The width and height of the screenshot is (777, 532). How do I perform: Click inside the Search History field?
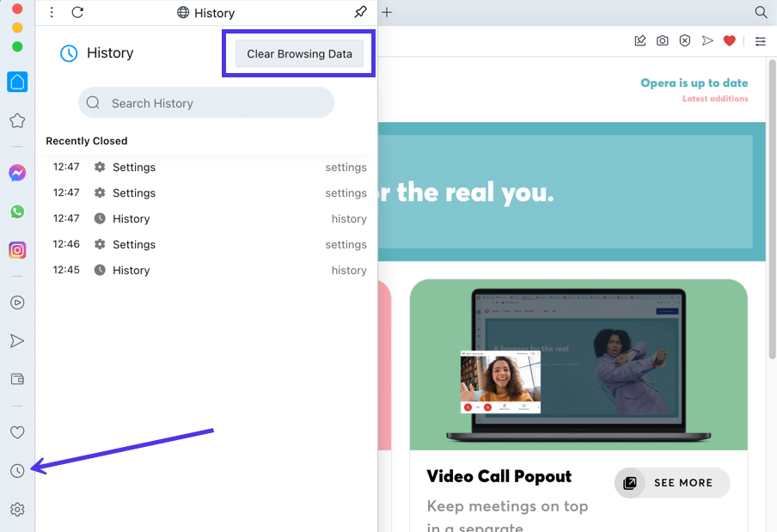coord(206,102)
